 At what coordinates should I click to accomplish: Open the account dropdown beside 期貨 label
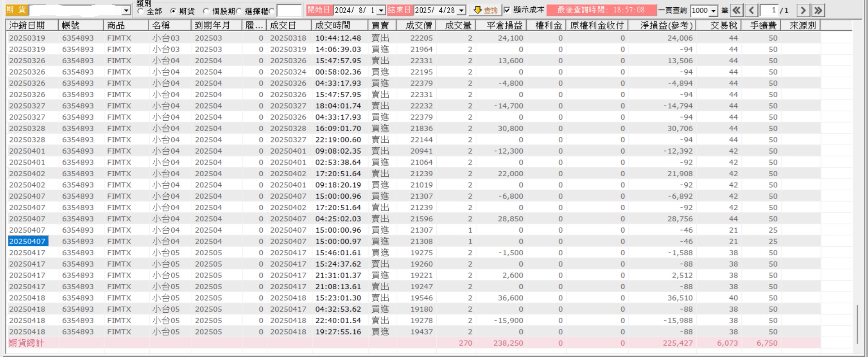point(127,10)
